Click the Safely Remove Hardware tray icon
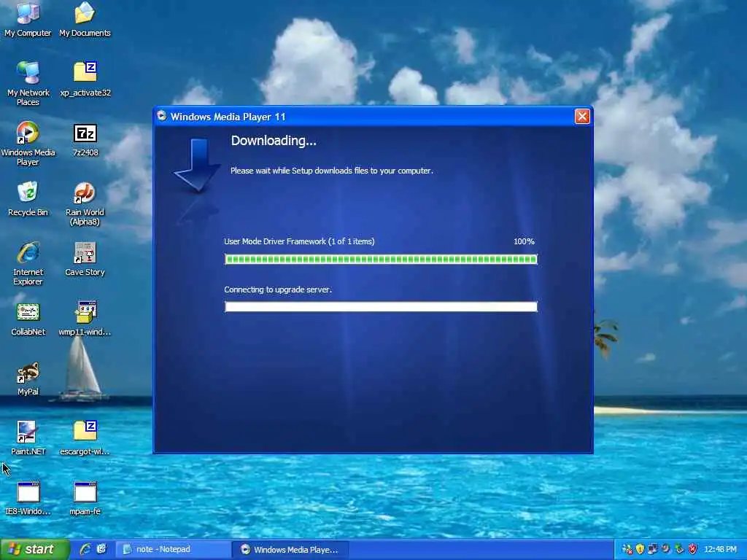Viewport: 747px width, 560px height. pyautogui.click(x=679, y=550)
